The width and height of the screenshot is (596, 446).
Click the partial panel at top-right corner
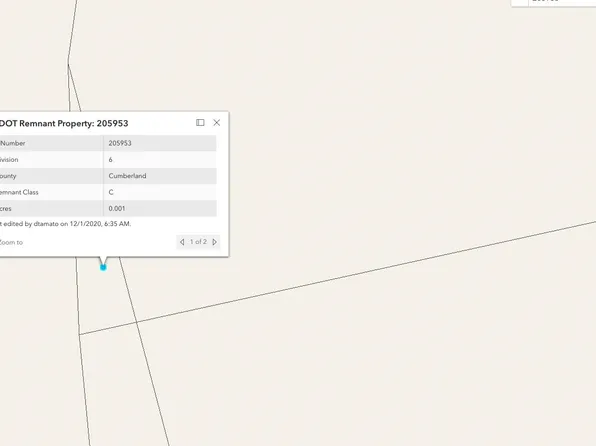click(x=554, y=3)
